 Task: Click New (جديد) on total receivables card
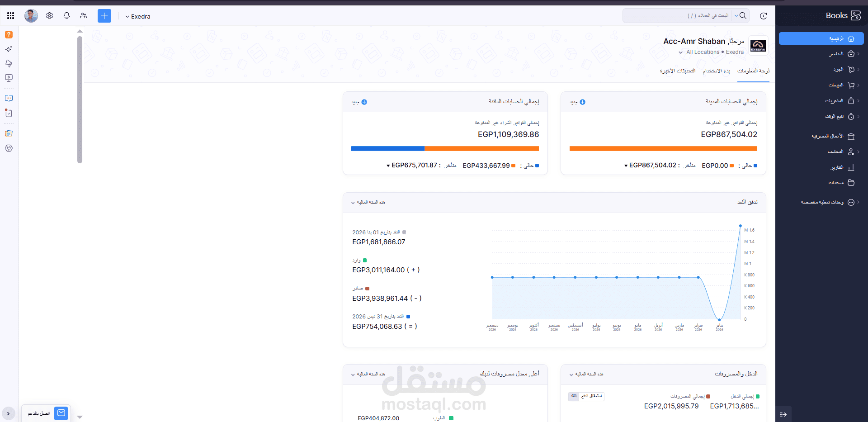[x=577, y=102]
